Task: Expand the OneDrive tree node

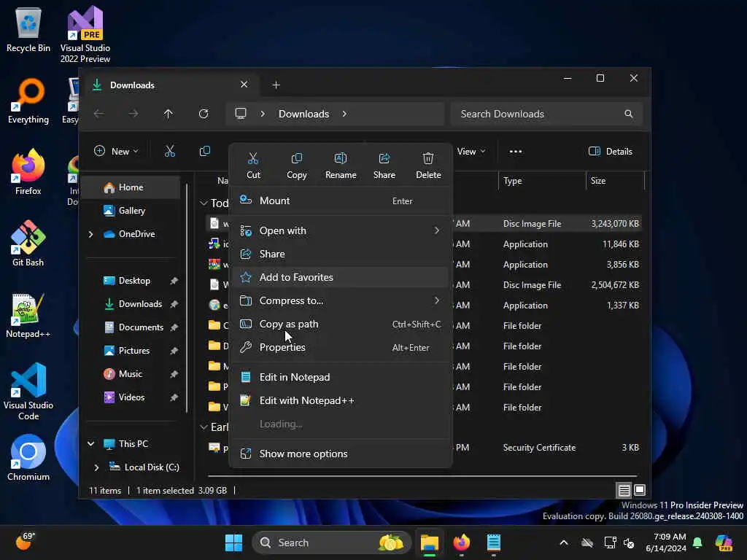Action: click(x=90, y=234)
